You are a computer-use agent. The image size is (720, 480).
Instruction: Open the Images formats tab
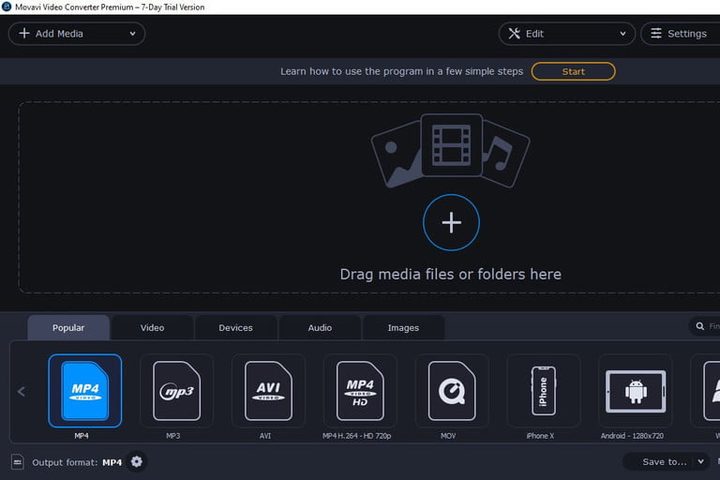(x=403, y=328)
